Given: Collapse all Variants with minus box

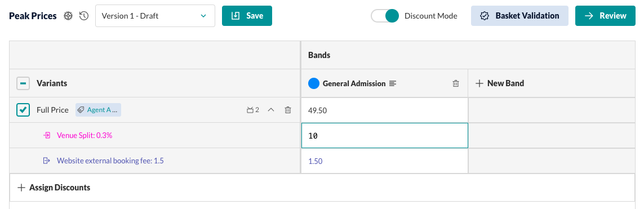Looking at the screenshot, I should [23, 83].
